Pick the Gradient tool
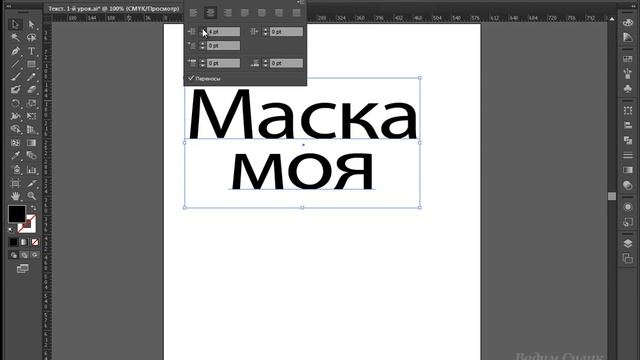The image size is (640, 360). [x=31, y=142]
